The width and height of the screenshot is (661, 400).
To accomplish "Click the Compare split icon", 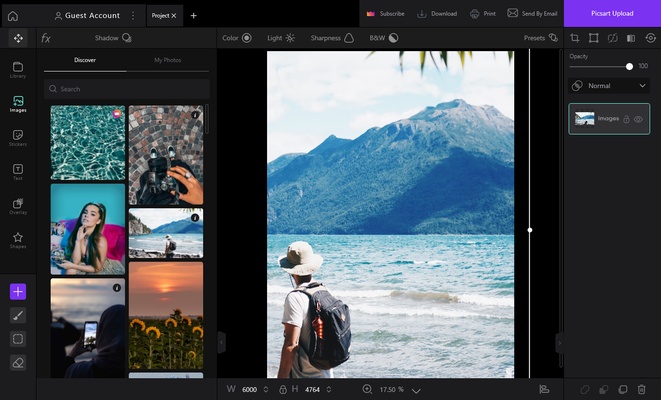I will tap(631, 38).
